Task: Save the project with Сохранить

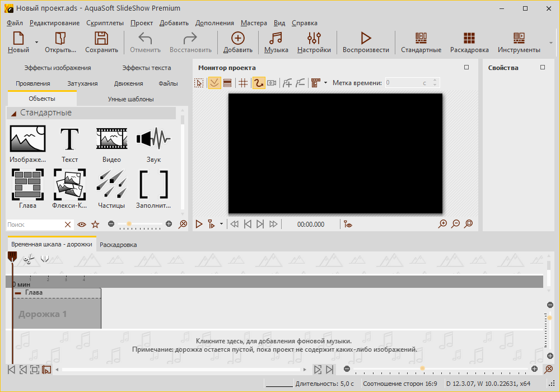Action: tap(101, 42)
